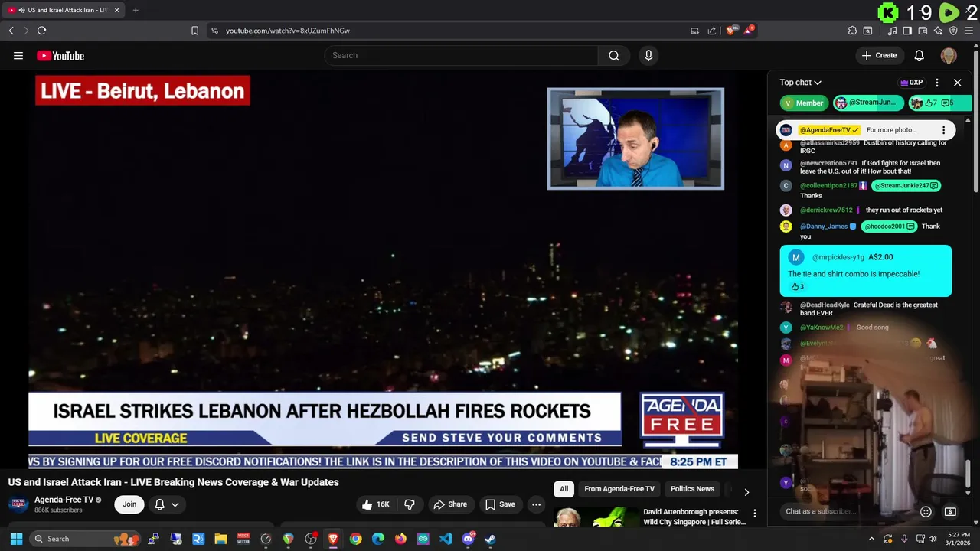Dislike the video with thumbs-down icon

pos(410,504)
